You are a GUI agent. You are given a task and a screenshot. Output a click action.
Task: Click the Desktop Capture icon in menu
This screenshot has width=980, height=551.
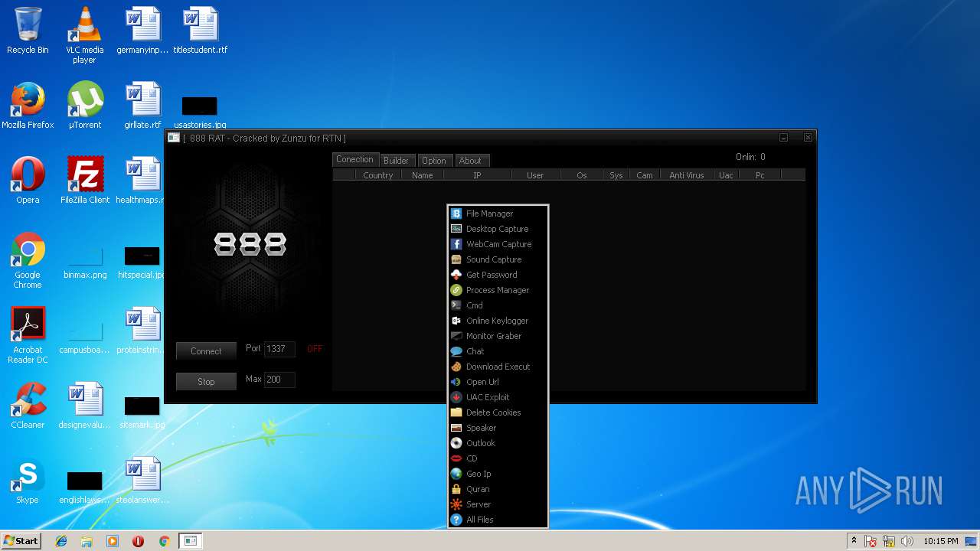(456, 229)
